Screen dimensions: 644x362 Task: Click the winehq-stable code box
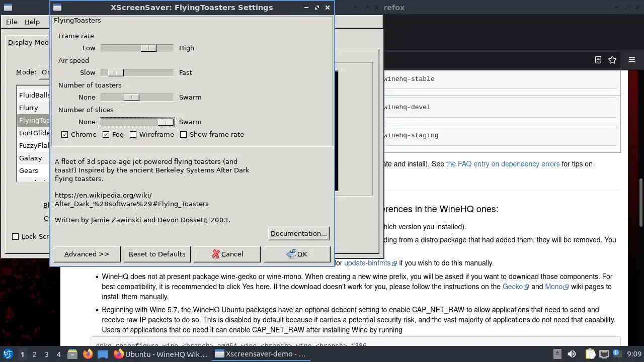click(500, 79)
